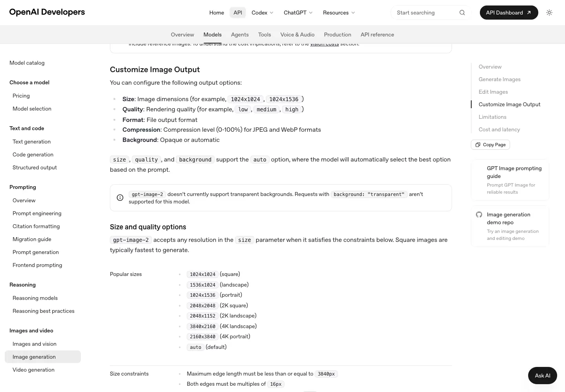Jump to Limitations in page outline
Viewport: 565px width, 392px height.
(x=492, y=117)
